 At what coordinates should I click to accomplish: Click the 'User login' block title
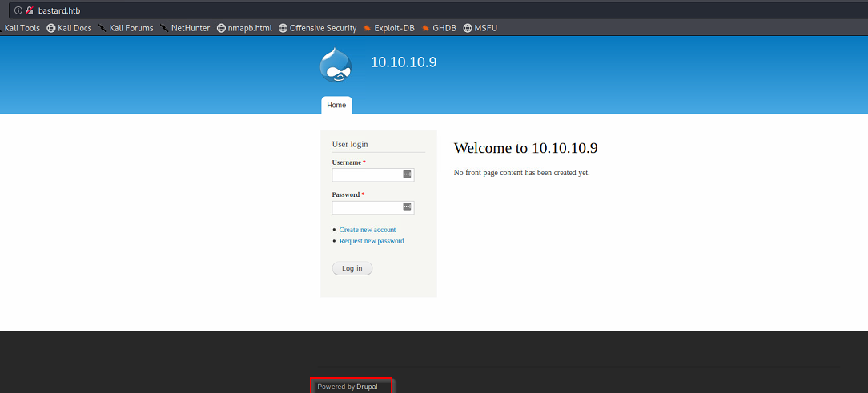350,144
